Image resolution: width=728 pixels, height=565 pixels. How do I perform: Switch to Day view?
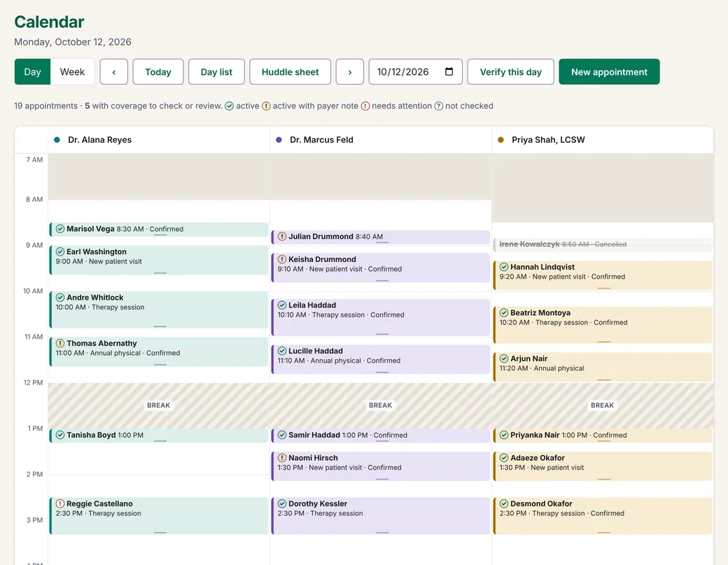point(32,72)
